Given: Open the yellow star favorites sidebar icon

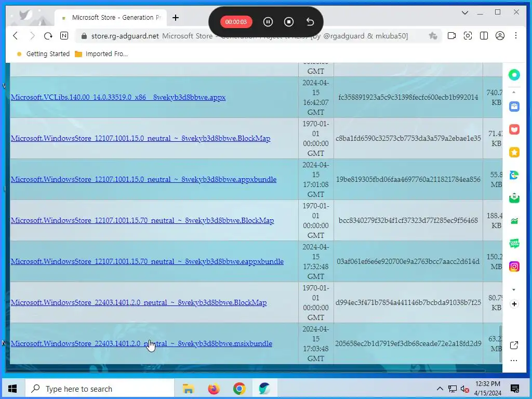Looking at the screenshot, I should click(514, 152).
